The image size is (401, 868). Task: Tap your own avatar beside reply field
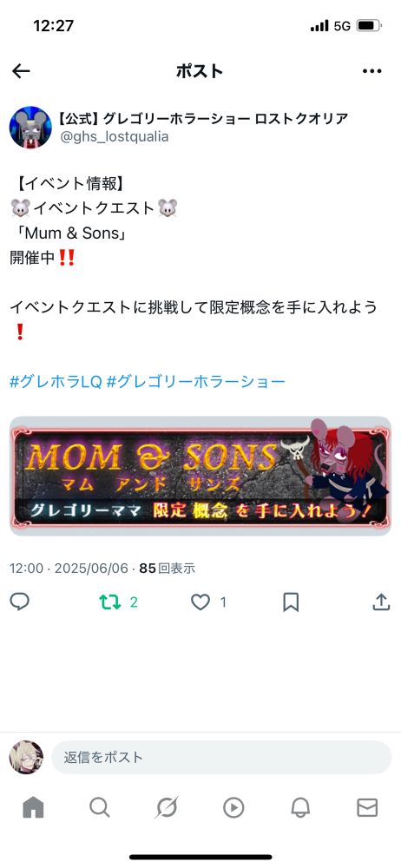(x=26, y=757)
